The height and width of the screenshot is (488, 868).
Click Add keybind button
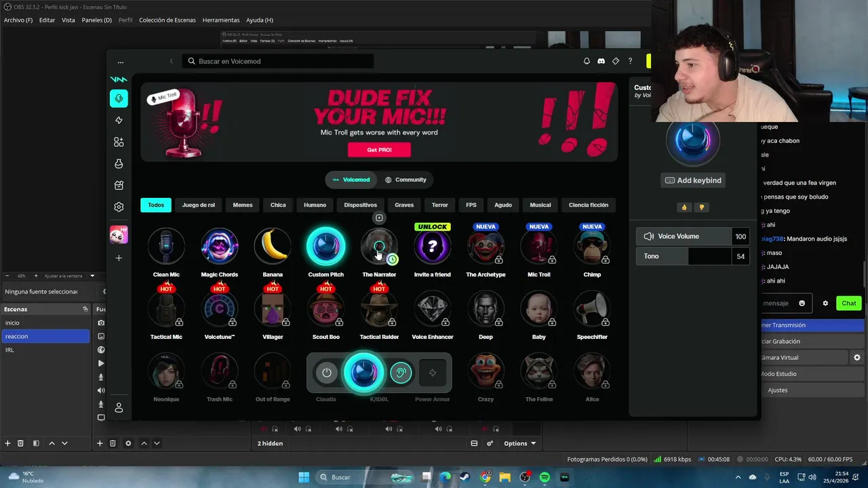tap(693, 180)
